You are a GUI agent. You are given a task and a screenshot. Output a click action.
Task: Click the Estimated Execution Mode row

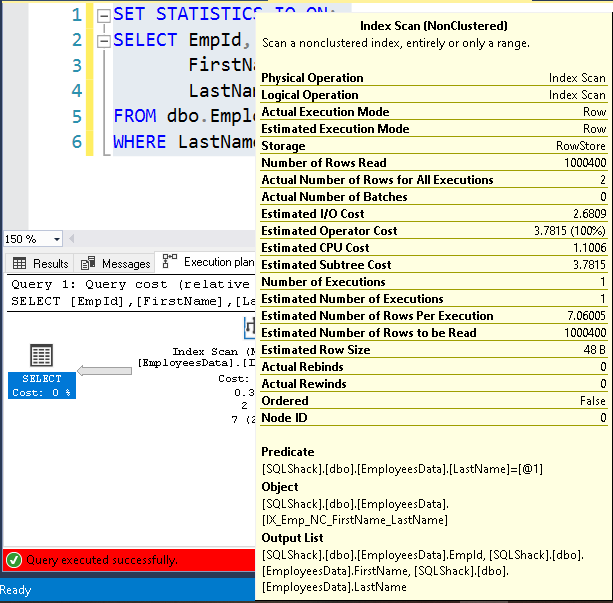click(x=434, y=129)
